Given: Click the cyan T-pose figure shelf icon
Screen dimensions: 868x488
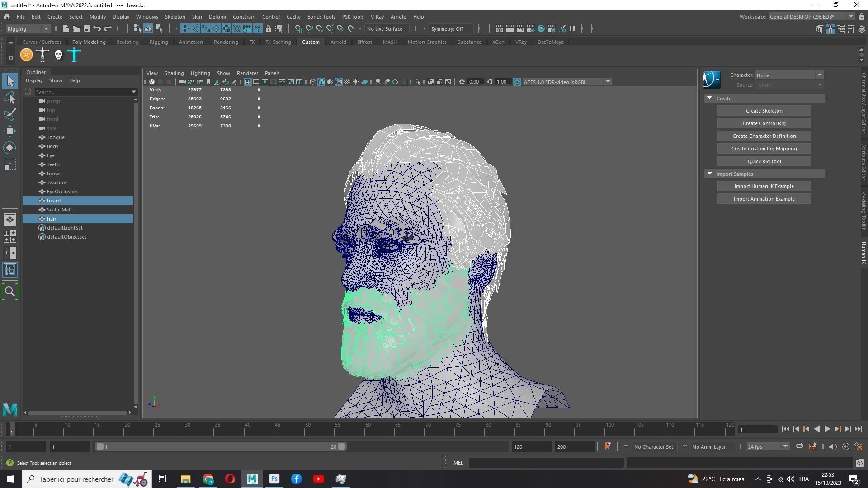Looking at the screenshot, I should coord(74,55).
